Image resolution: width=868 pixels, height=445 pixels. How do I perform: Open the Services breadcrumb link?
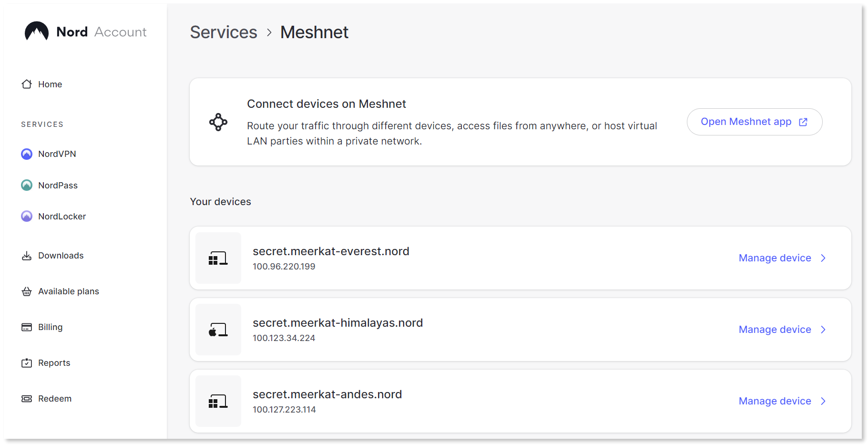[x=223, y=32]
